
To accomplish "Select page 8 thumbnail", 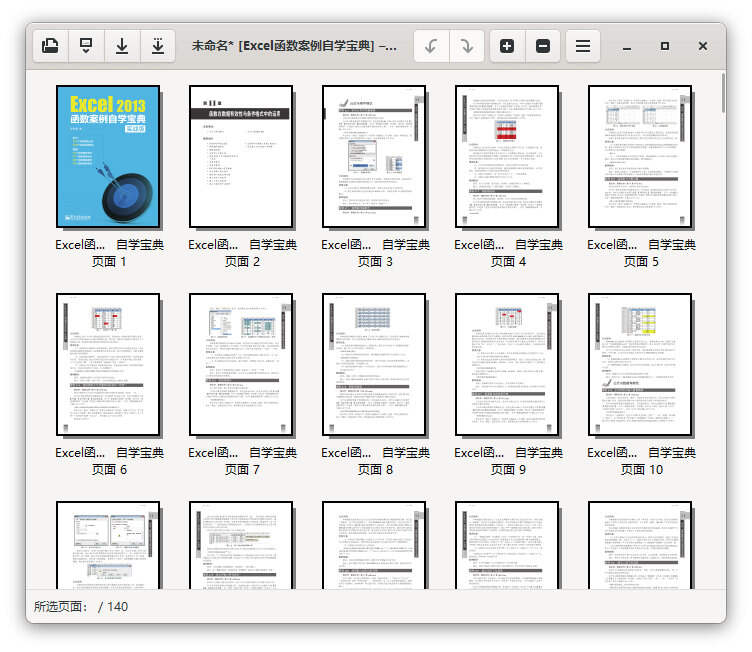I will [x=374, y=365].
